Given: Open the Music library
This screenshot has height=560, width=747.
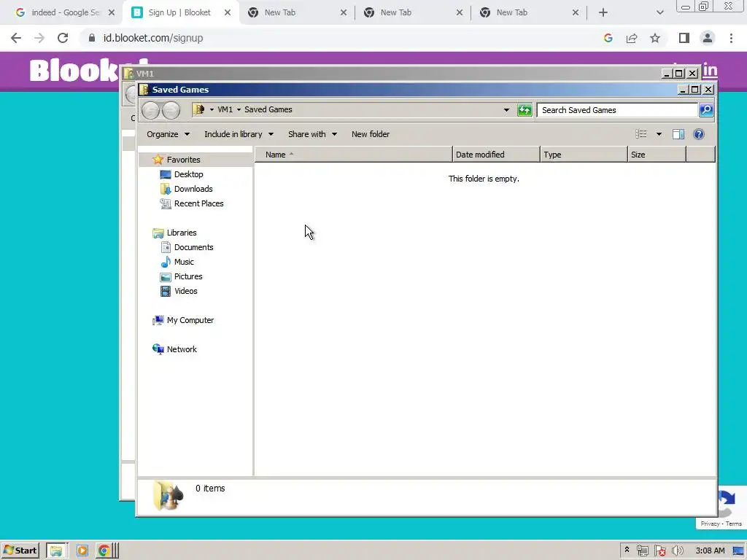Looking at the screenshot, I should point(184,262).
